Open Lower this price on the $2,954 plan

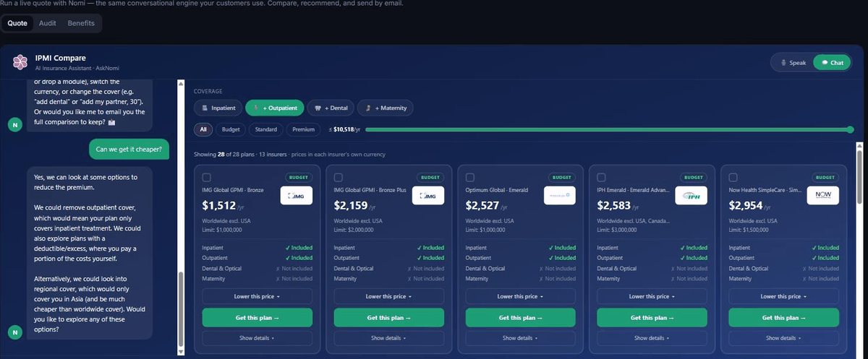[784, 296]
